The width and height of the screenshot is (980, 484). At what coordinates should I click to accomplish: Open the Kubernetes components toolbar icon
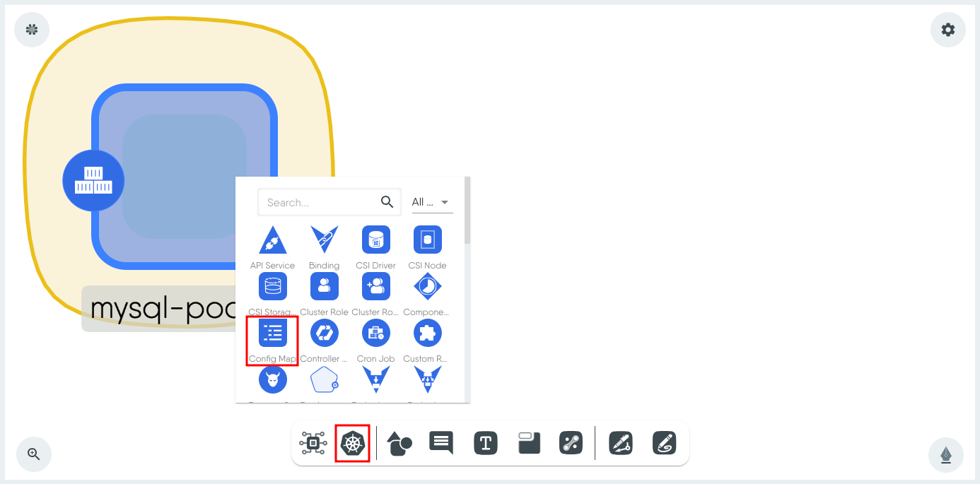pyautogui.click(x=353, y=444)
